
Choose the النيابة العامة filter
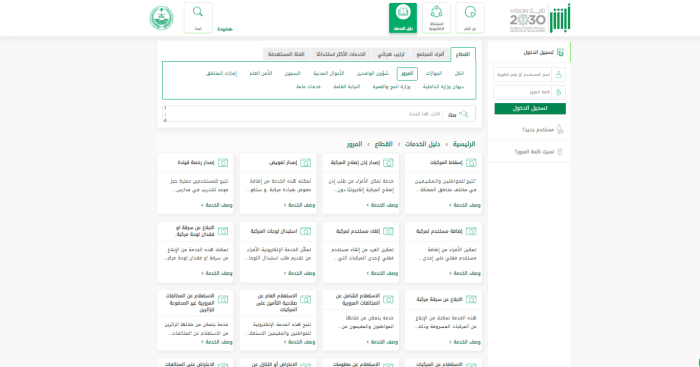point(347,87)
